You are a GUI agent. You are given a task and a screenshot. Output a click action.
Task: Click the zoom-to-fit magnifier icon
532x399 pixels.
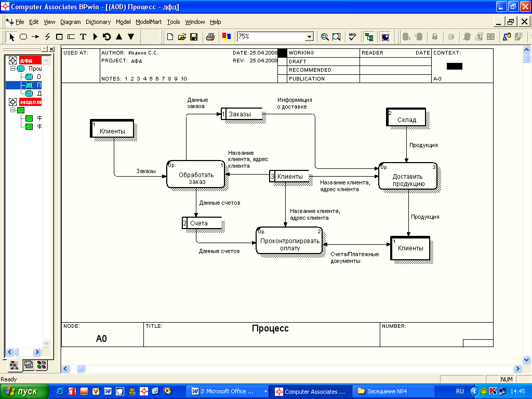tap(337, 37)
